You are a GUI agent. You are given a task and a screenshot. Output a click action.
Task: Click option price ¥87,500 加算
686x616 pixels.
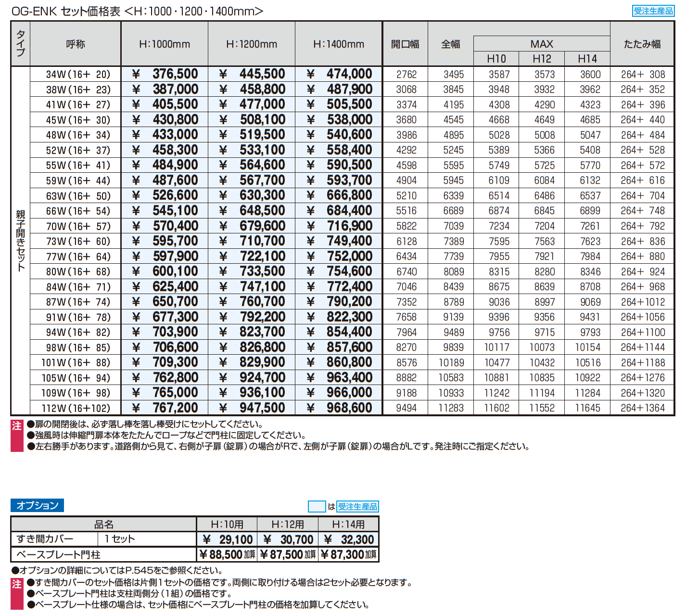pos(288,554)
